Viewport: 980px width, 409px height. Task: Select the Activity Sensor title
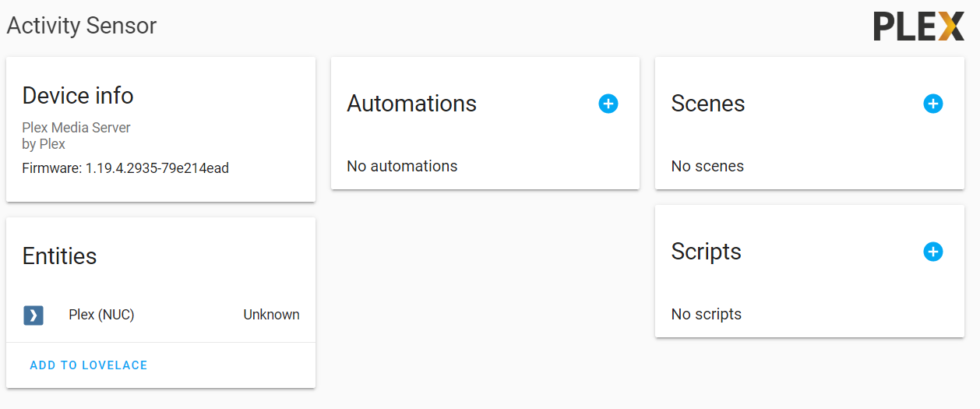[x=82, y=26]
